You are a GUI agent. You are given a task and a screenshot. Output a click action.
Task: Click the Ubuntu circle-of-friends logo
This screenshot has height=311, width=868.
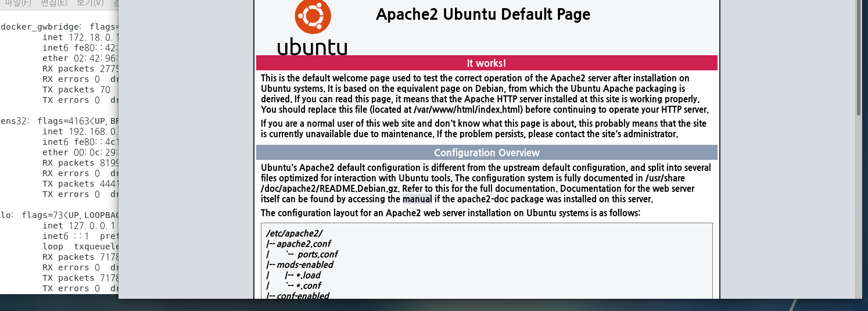(313, 16)
